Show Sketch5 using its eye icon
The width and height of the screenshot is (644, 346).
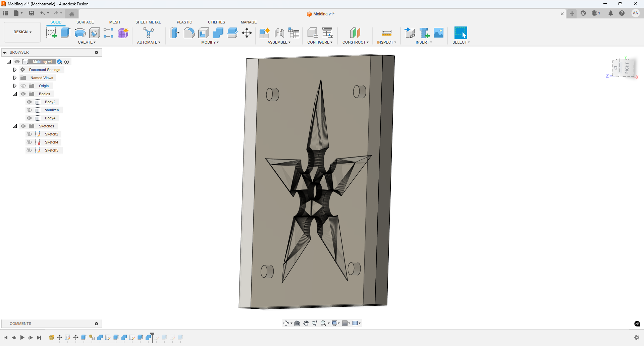click(x=29, y=150)
